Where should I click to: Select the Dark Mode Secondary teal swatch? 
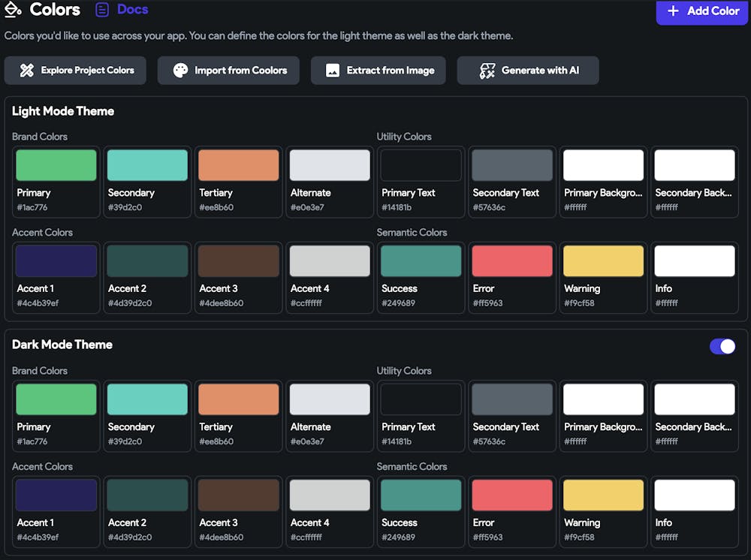[147, 399]
